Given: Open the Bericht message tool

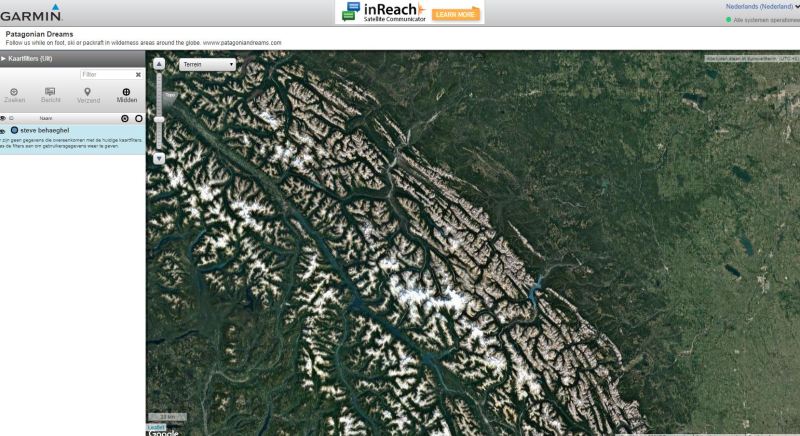Looking at the screenshot, I should 50,92.
